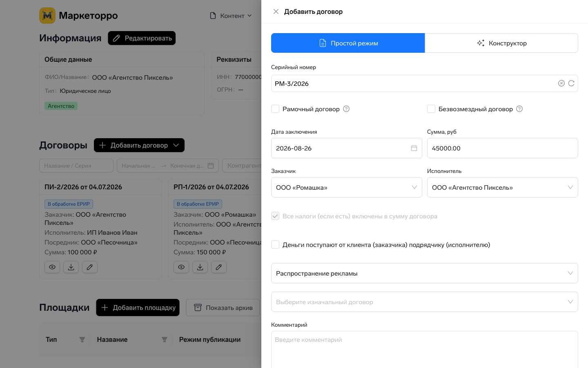Open the Заказчик dropdown ООО «Ромашка»

(x=346, y=187)
